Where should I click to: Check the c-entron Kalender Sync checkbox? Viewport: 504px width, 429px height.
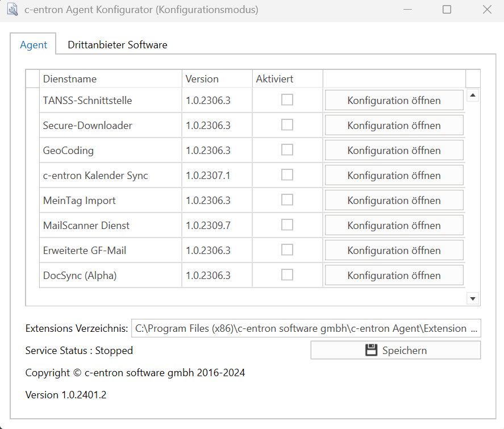point(287,175)
